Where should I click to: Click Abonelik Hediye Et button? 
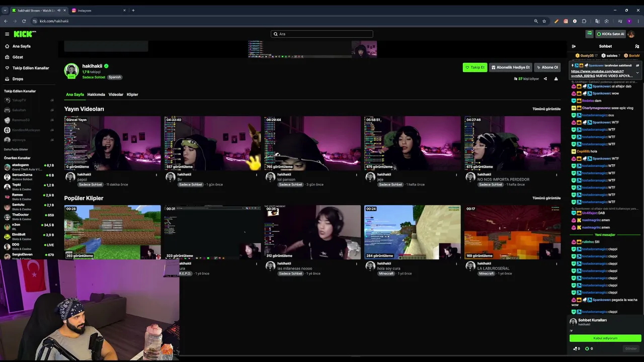point(511,67)
